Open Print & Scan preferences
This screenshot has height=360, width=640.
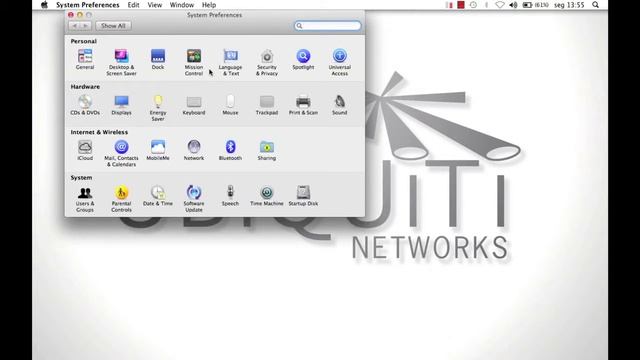pyautogui.click(x=303, y=105)
